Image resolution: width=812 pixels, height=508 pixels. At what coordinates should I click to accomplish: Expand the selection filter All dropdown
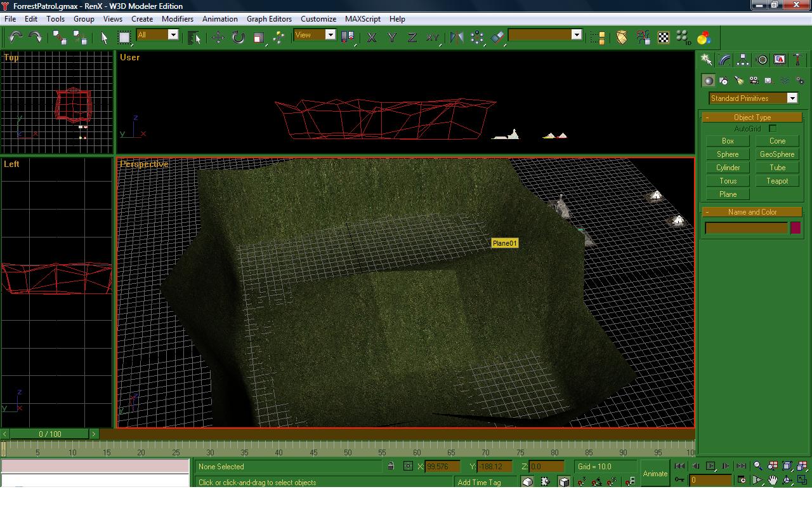[158, 35]
